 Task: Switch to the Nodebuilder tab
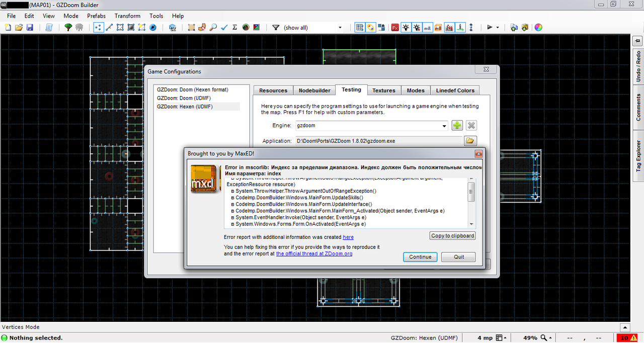[x=314, y=91]
